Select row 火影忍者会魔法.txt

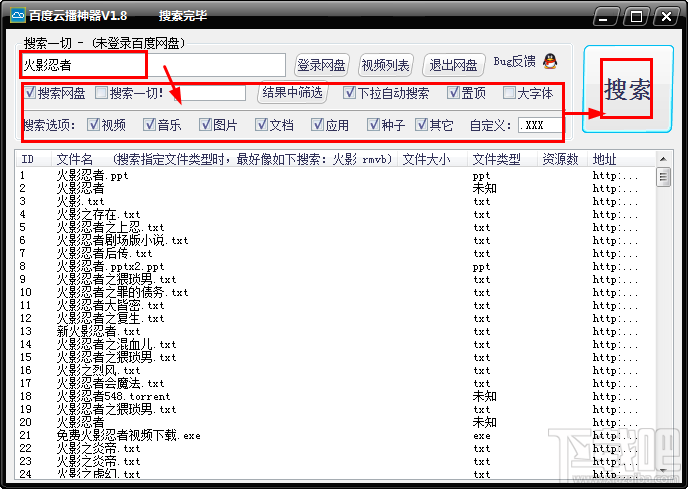tap(336, 383)
